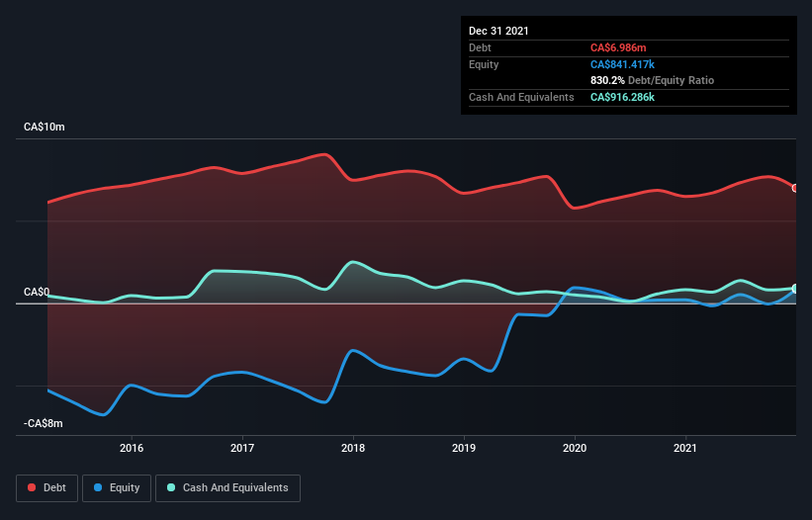Click the CA$10m y-axis label
The height and width of the screenshot is (520, 812).
pyautogui.click(x=45, y=128)
